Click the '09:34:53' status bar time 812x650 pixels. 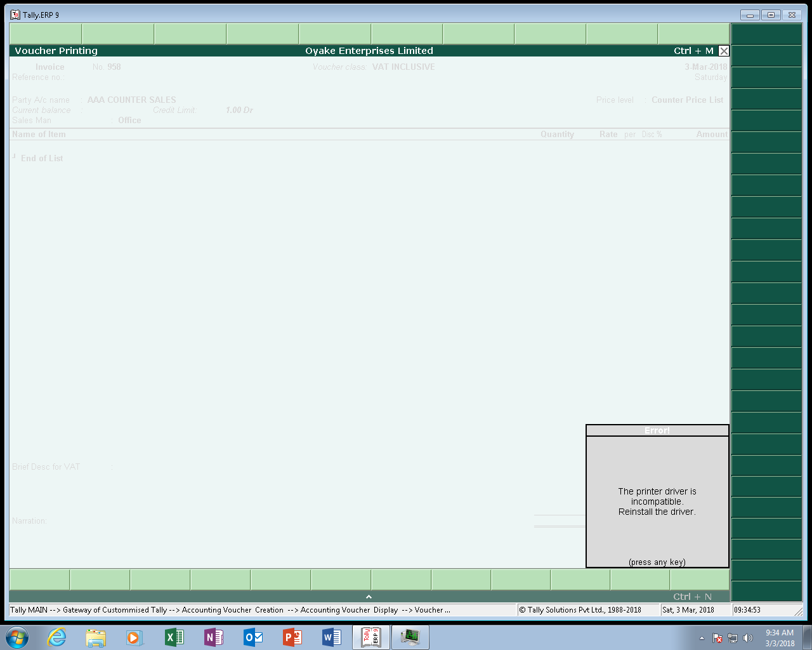[x=747, y=610]
